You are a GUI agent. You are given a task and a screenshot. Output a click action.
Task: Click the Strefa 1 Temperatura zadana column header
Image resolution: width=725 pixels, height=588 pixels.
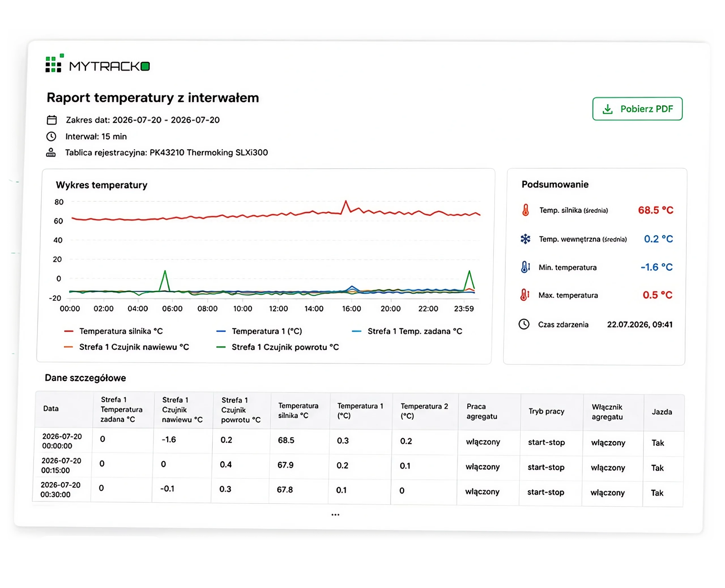click(123, 410)
